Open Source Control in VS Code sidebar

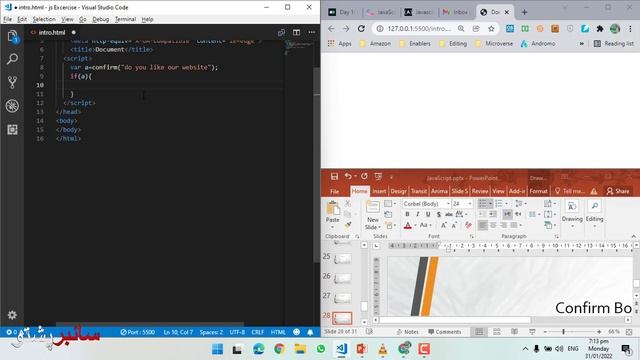[x=12, y=82]
